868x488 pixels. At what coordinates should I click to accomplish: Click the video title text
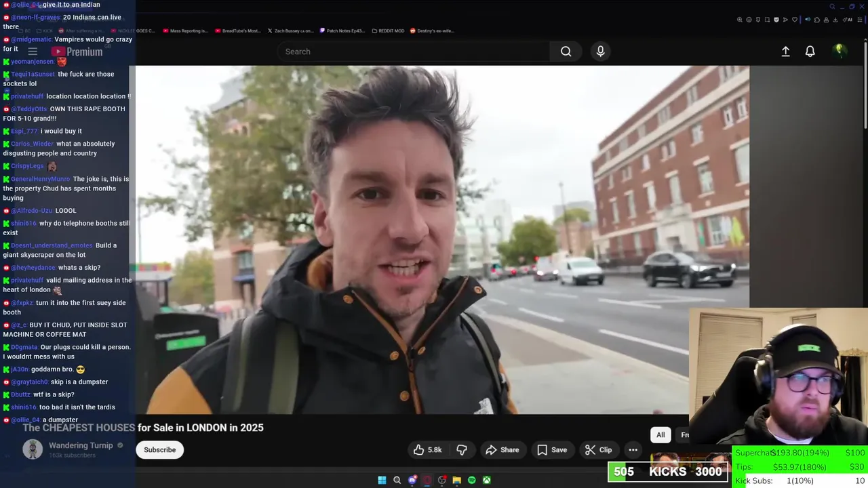143,428
